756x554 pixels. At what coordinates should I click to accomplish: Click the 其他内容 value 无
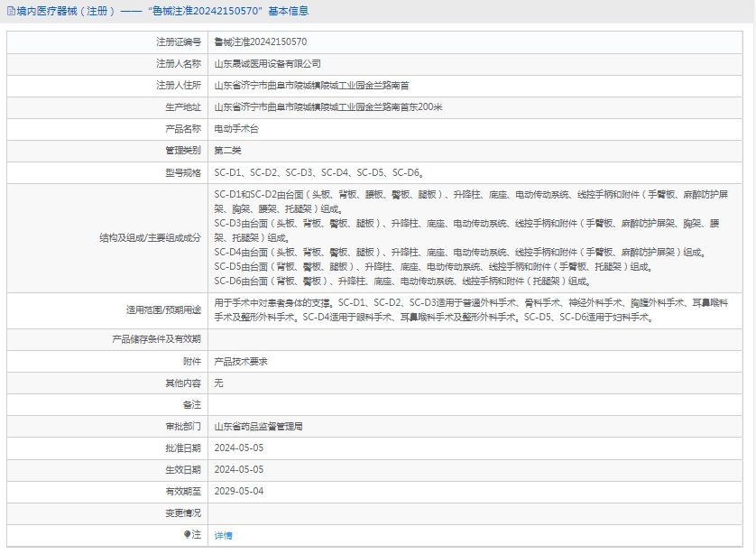(x=218, y=383)
